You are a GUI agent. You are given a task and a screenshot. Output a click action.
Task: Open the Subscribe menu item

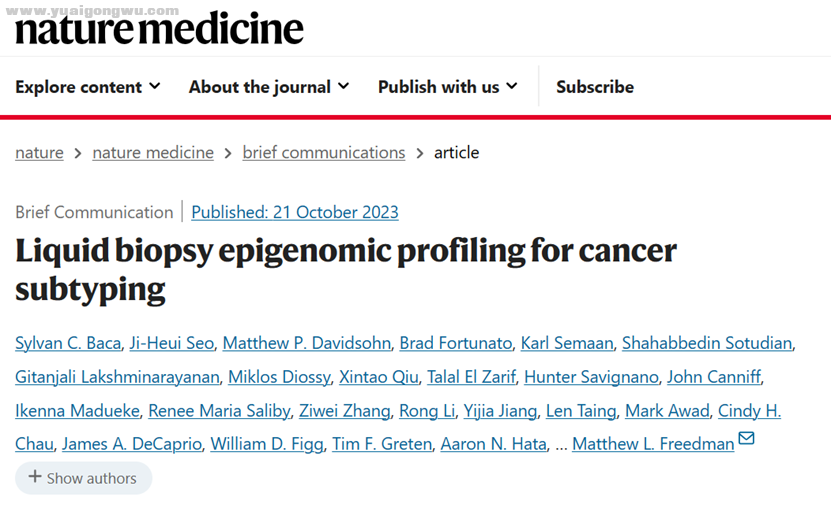595,87
